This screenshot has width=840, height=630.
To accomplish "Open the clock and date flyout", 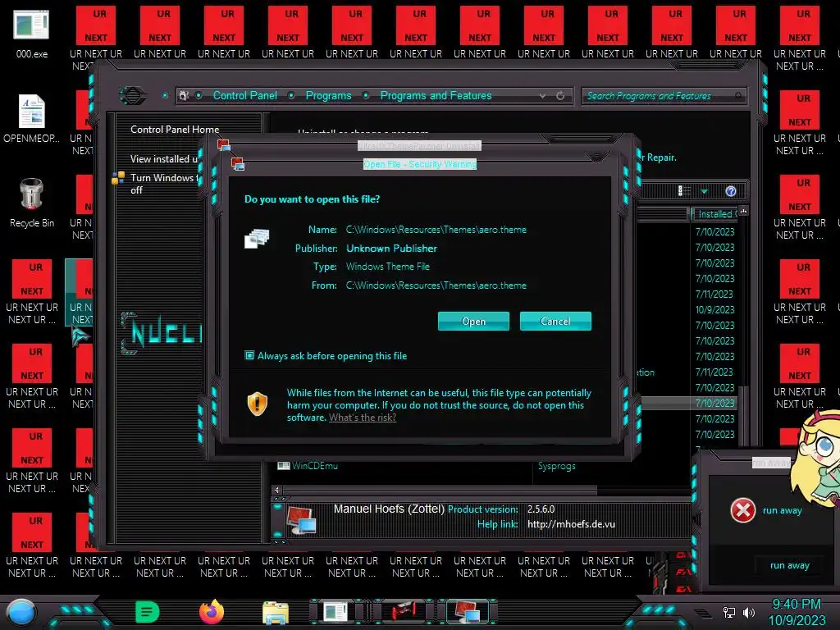I will pyautogui.click(x=797, y=612).
